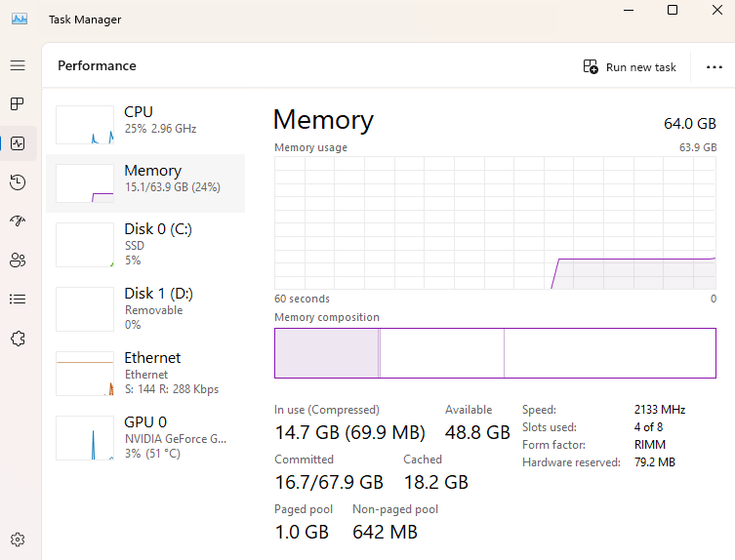Select Disk 0 (C:) SSD item
735x560 pixels.
click(145, 244)
